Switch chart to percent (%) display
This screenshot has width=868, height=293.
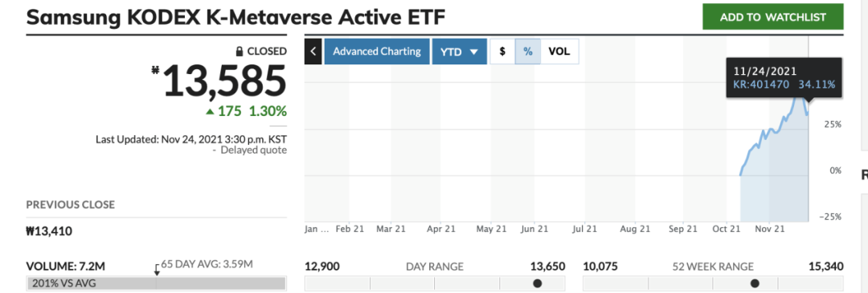(528, 52)
